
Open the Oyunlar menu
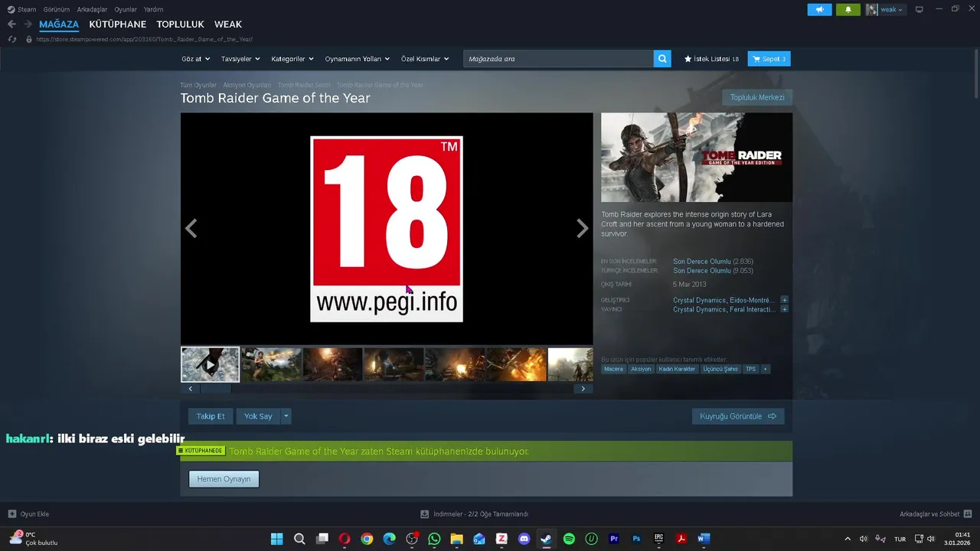pyautogui.click(x=126, y=9)
